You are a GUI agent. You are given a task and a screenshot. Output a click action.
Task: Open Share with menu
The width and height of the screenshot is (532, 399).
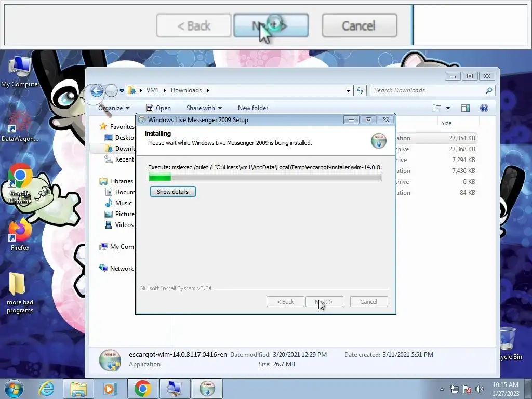[x=204, y=108]
